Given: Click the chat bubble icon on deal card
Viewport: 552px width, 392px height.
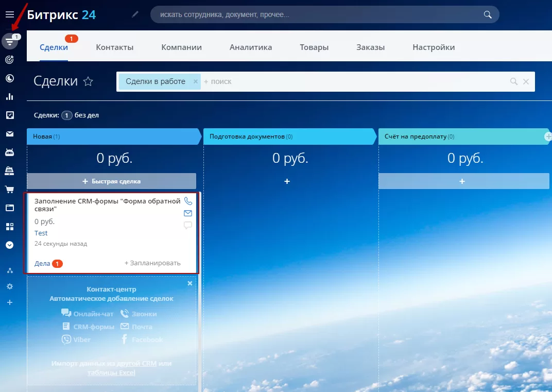Looking at the screenshot, I should coord(188,225).
